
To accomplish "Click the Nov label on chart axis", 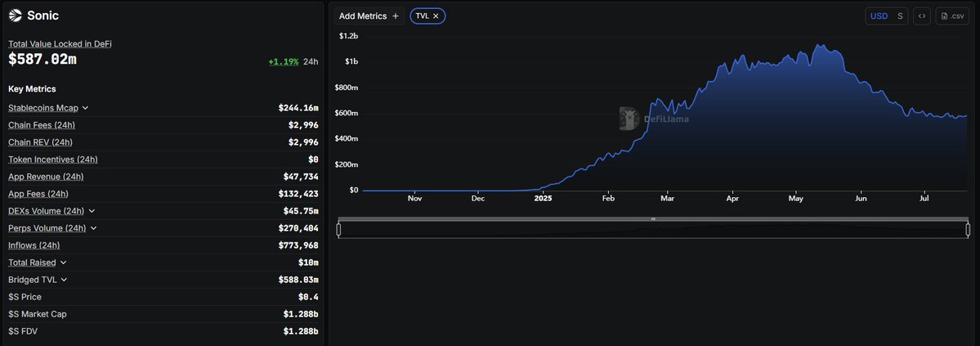I will (414, 198).
